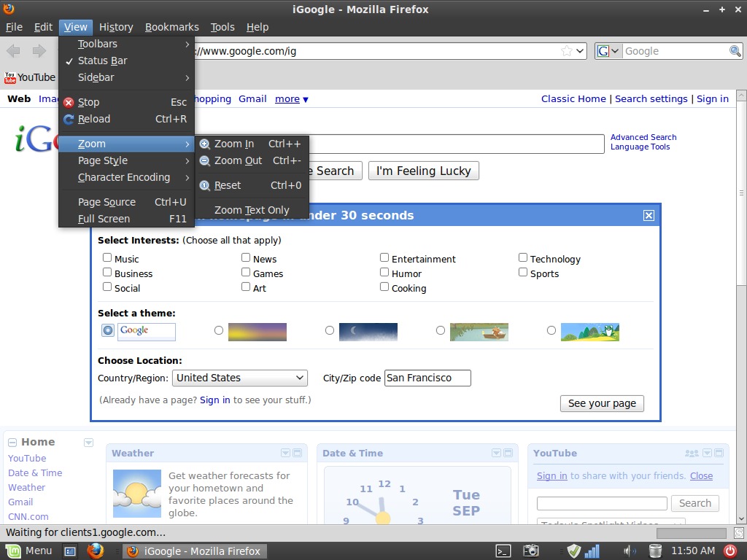Click the red power button in taskbar
Screen dimensions: 747x560
pos(729,551)
